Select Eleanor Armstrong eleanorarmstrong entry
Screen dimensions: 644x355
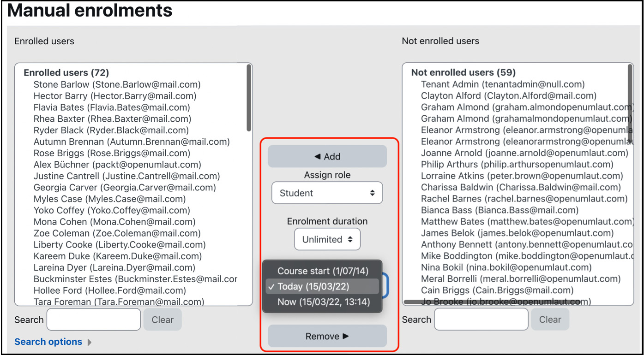coord(527,142)
